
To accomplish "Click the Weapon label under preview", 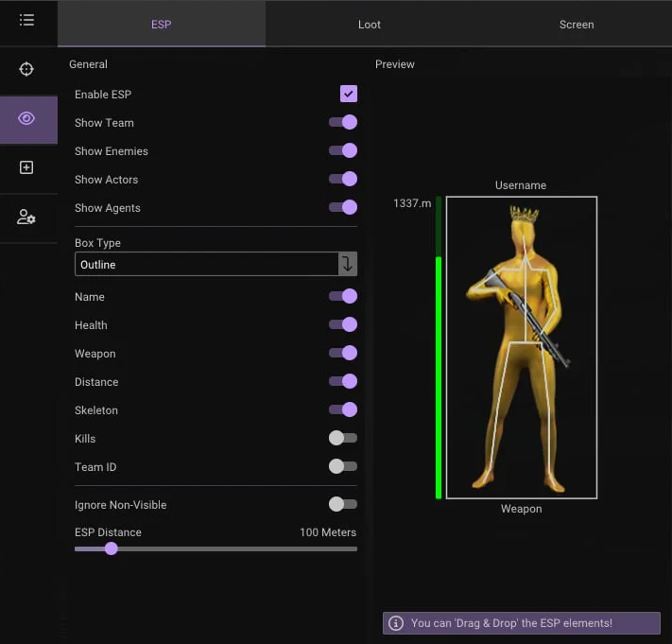I will pos(521,509).
